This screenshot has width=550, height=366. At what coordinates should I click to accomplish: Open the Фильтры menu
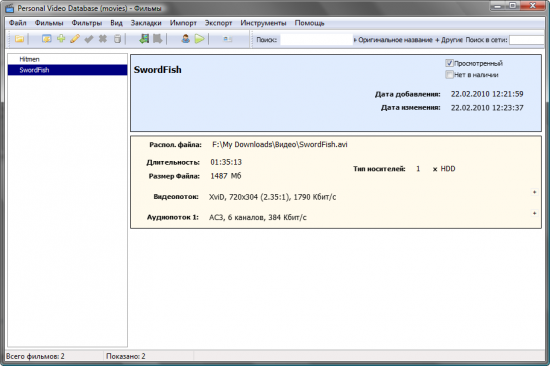pos(87,23)
